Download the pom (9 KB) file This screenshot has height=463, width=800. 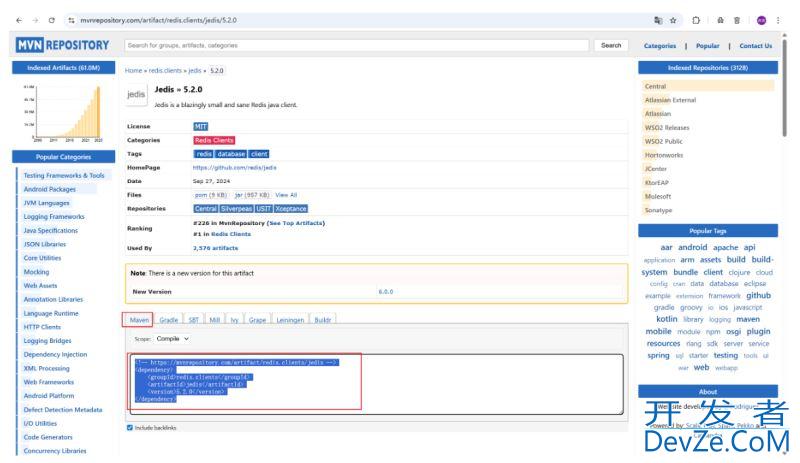pyautogui.click(x=210, y=195)
